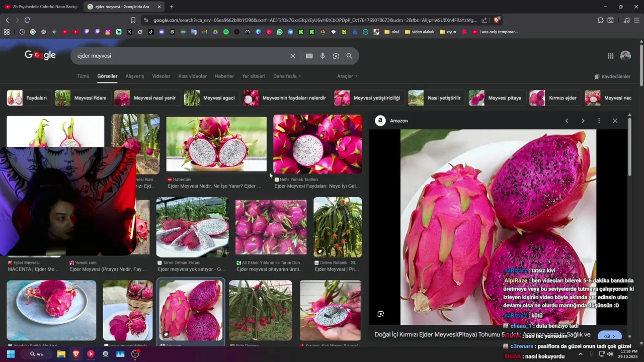Click the taskbar 'Ara' search box
The width and height of the screenshot is (644, 362).
[x=37, y=354]
